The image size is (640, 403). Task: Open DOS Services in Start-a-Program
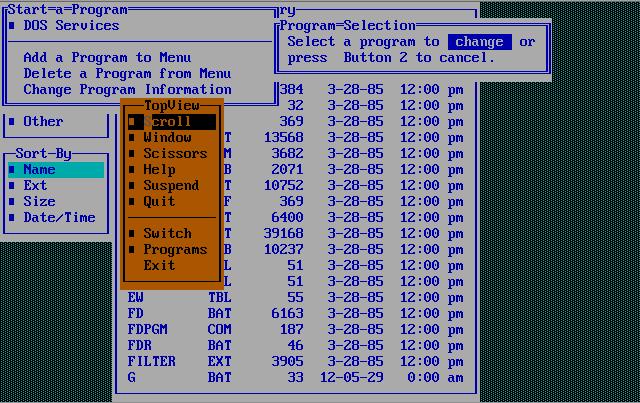pyautogui.click(x=71, y=26)
